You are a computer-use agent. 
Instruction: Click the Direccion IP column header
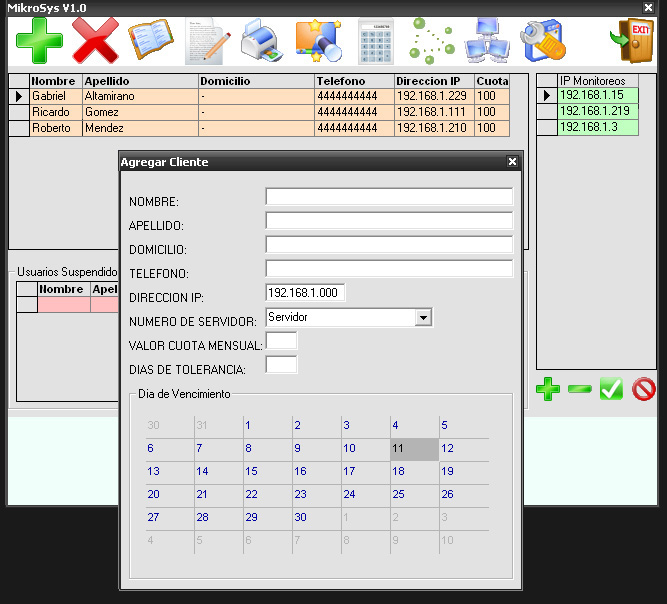[x=434, y=81]
